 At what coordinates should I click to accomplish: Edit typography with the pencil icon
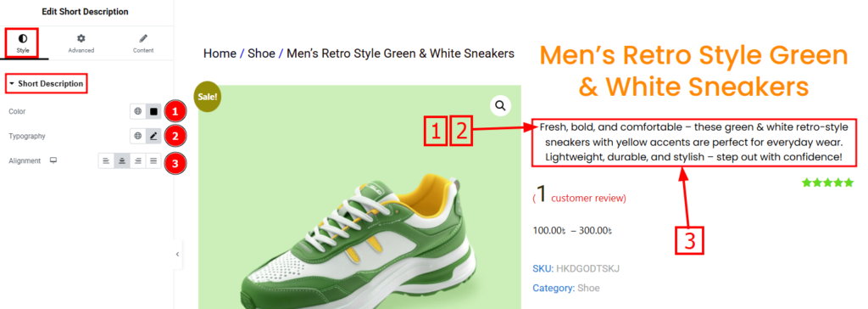point(154,136)
